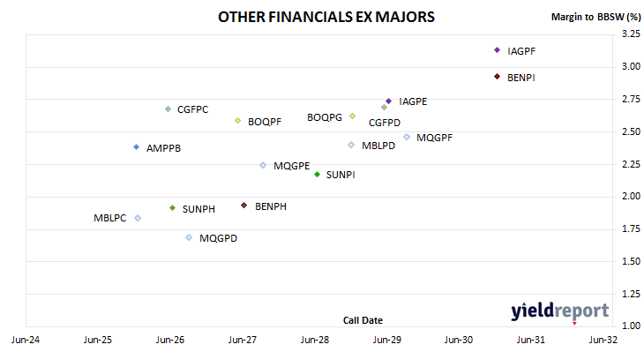The image size is (644, 352).
Task: Click the Call Date axis label
Action: [x=363, y=320]
